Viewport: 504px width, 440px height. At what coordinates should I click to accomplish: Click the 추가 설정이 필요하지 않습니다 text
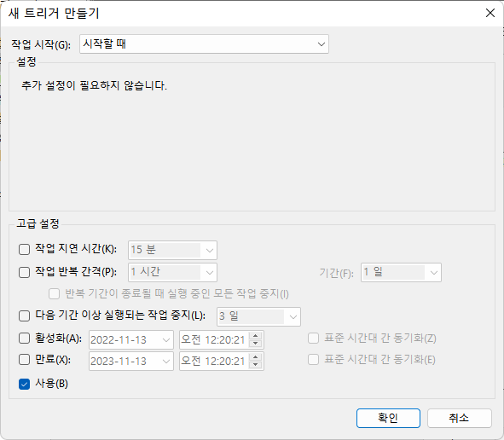94,85
